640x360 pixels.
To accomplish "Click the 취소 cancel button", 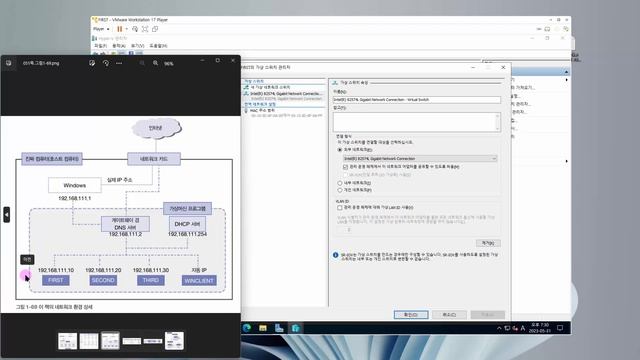I will pyautogui.click(x=449, y=315).
